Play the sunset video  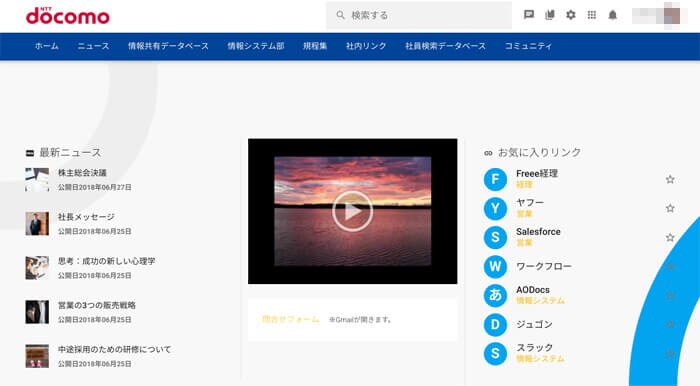[352, 211]
